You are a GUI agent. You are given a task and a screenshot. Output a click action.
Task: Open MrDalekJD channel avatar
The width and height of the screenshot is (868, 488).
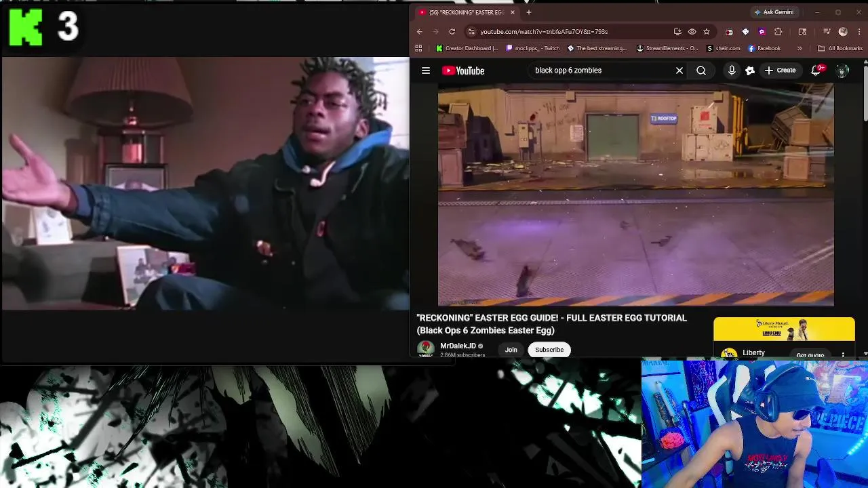click(x=426, y=349)
